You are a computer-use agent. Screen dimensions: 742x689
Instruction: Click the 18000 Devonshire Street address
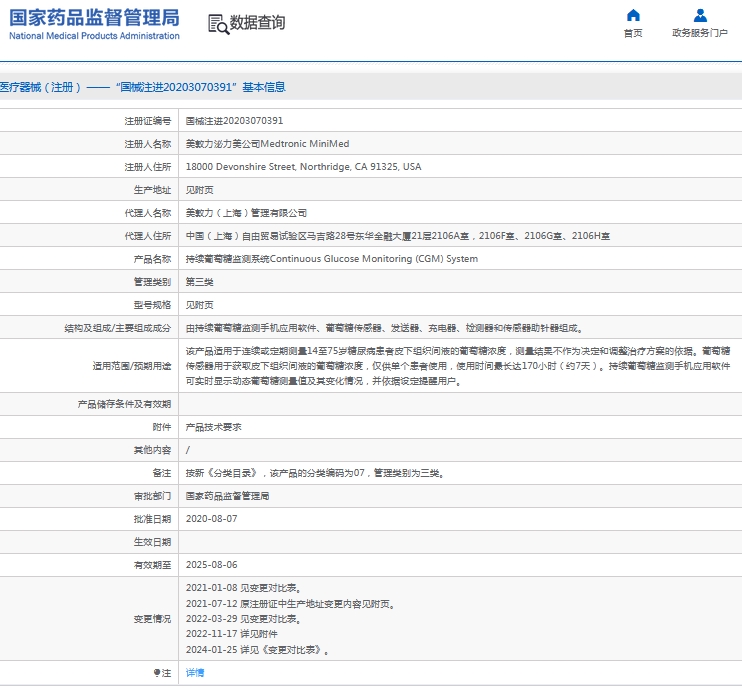303,167
